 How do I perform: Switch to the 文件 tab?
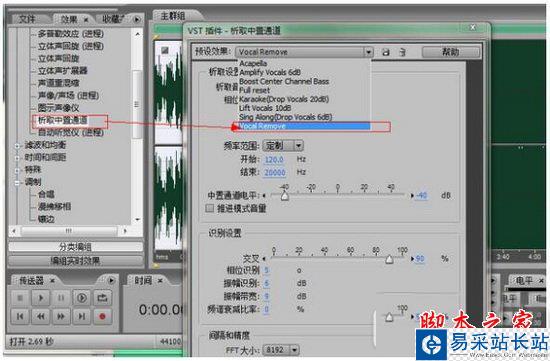[x=27, y=19]
